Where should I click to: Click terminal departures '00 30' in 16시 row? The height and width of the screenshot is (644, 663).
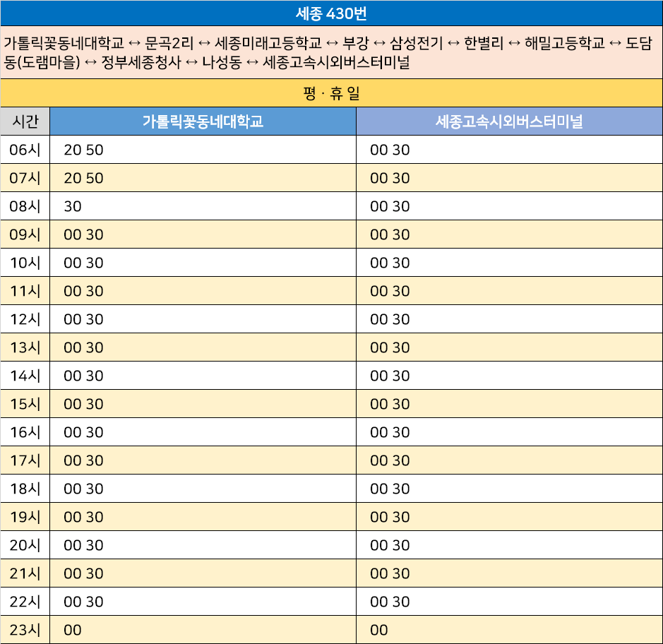(390, 433)
